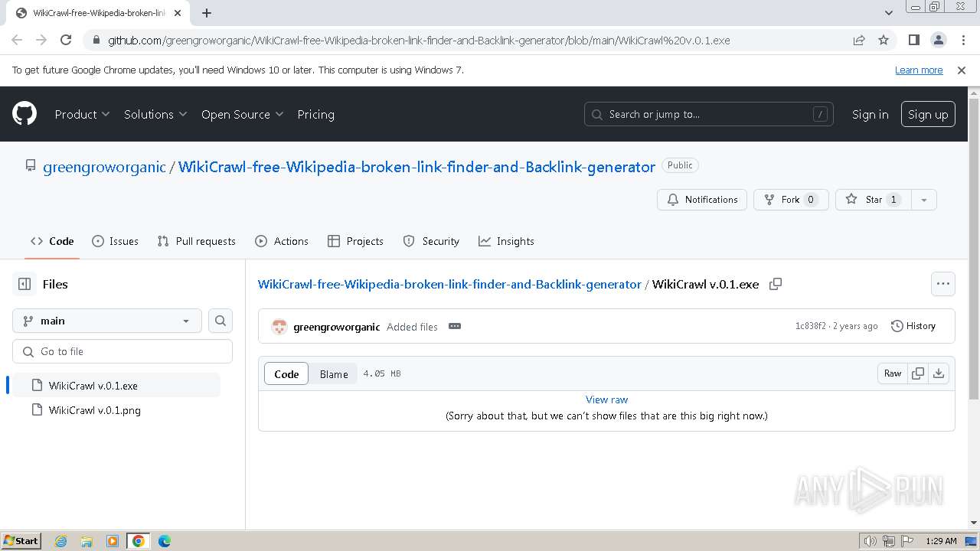Bookmark this page with the star icon
Viewport: 980px width, 551px height.
884,40
